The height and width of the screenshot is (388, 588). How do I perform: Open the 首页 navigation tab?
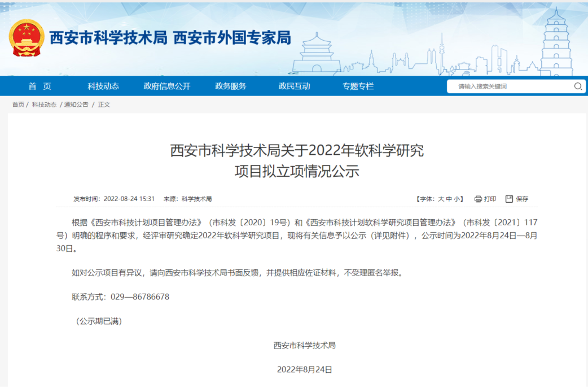point(40,86)
